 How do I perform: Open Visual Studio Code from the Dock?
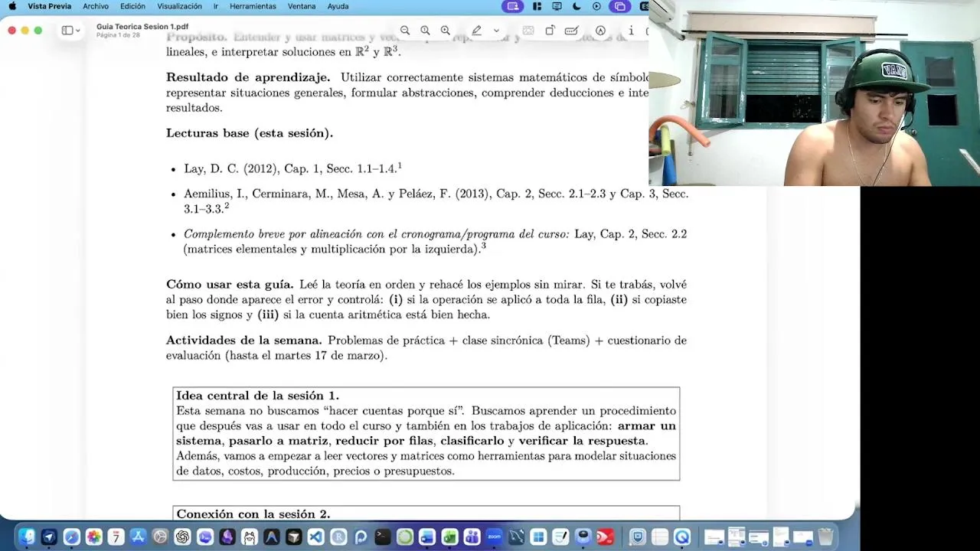click(316, 536)
